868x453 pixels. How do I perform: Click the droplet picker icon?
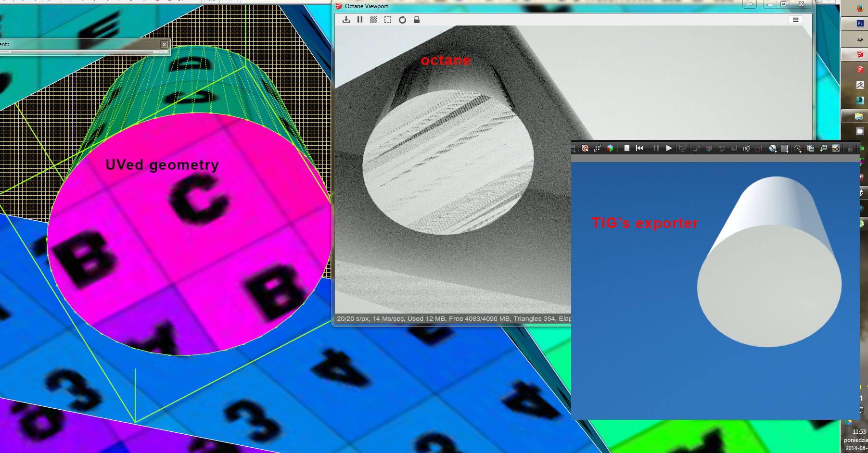point(734,149)
